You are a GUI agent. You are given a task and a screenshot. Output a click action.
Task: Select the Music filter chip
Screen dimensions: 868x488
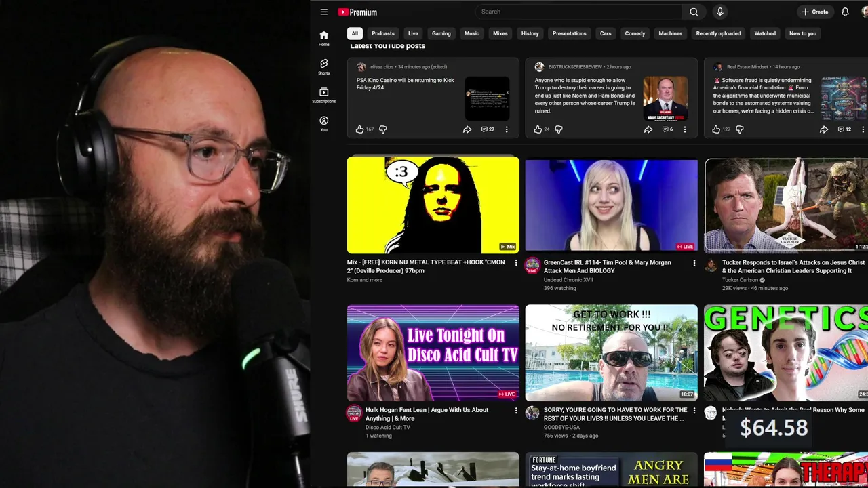coord(472,33)
